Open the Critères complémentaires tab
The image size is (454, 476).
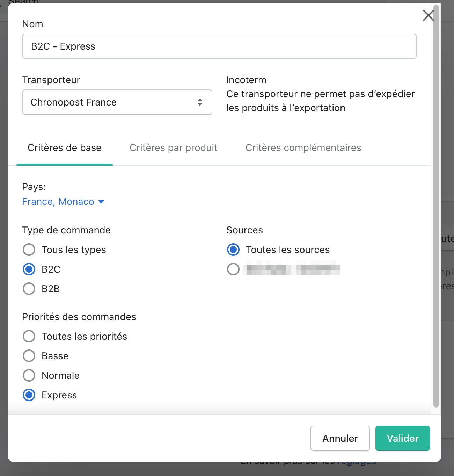pyautogui.click(x=303, y=147)
